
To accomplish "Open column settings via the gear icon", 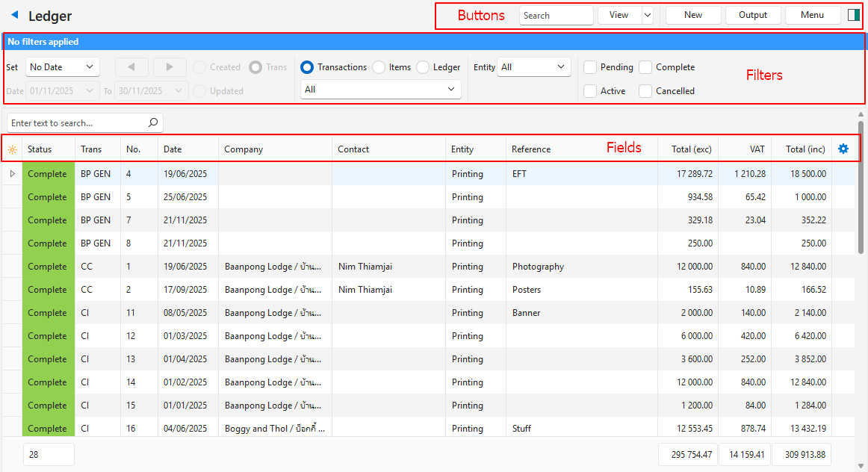I will click(843, 149).
